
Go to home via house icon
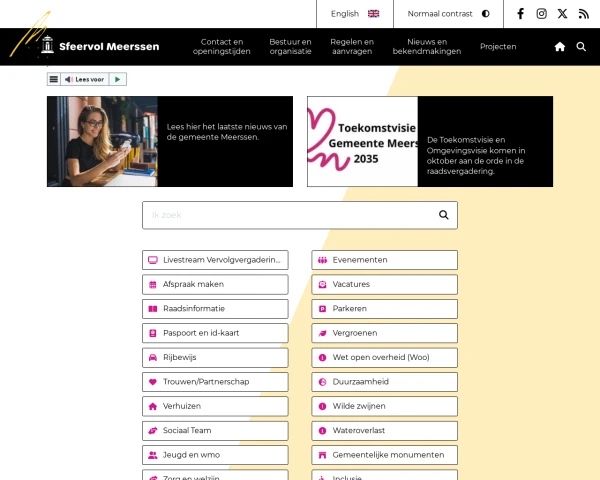(560, 47)
